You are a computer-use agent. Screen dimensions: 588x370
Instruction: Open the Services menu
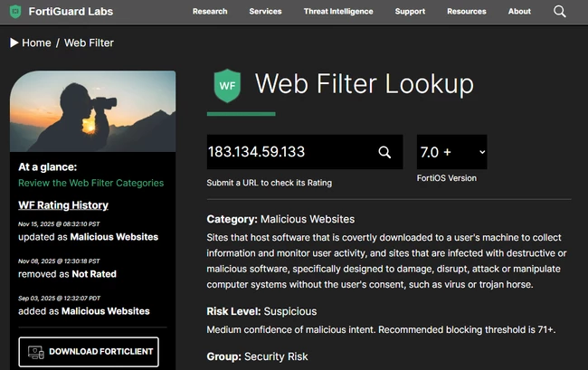265,11
